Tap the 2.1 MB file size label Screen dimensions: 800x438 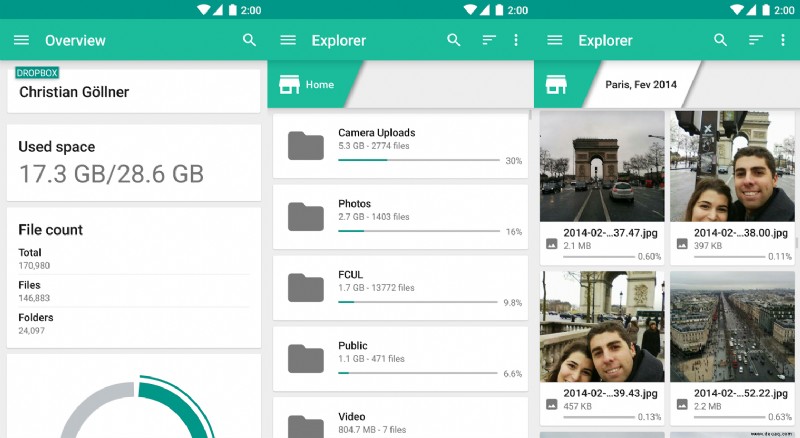577,246
